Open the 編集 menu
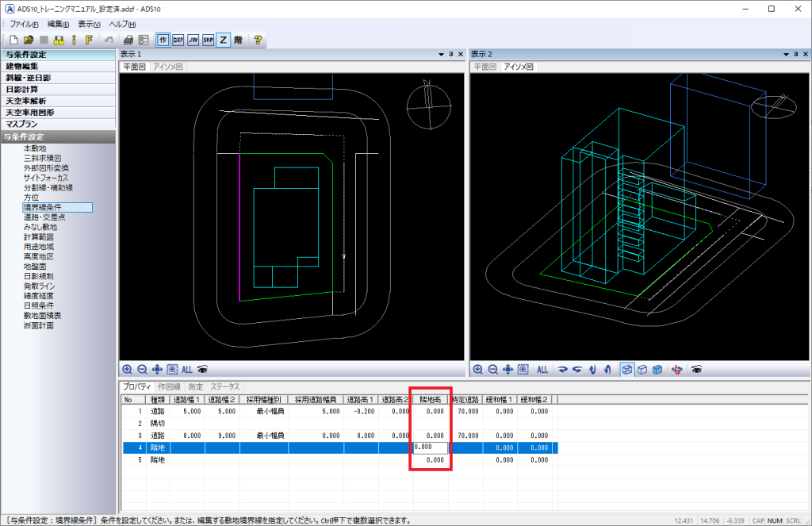This screenshot has width=812, height=526. pos(58,25)
